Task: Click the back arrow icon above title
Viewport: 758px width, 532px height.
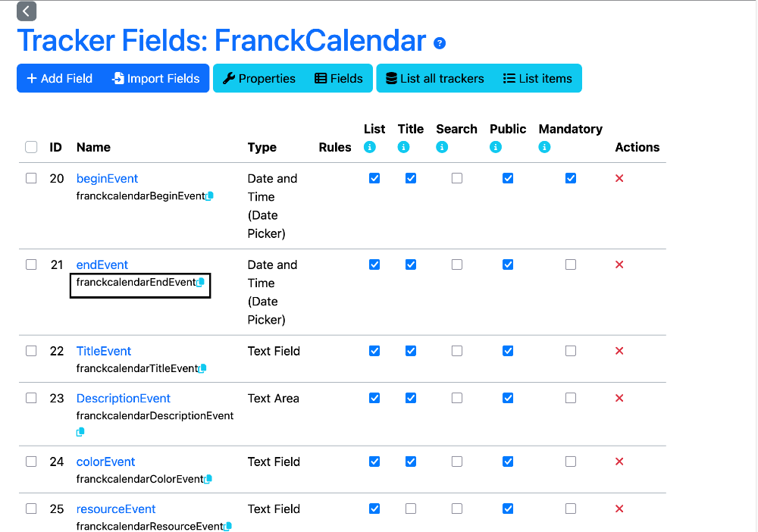Action: tap(27, 11)
